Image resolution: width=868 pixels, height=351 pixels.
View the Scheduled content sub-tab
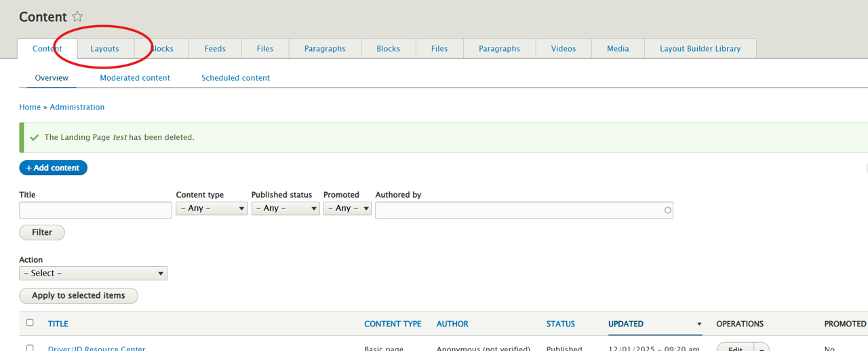tap(235, 78)
